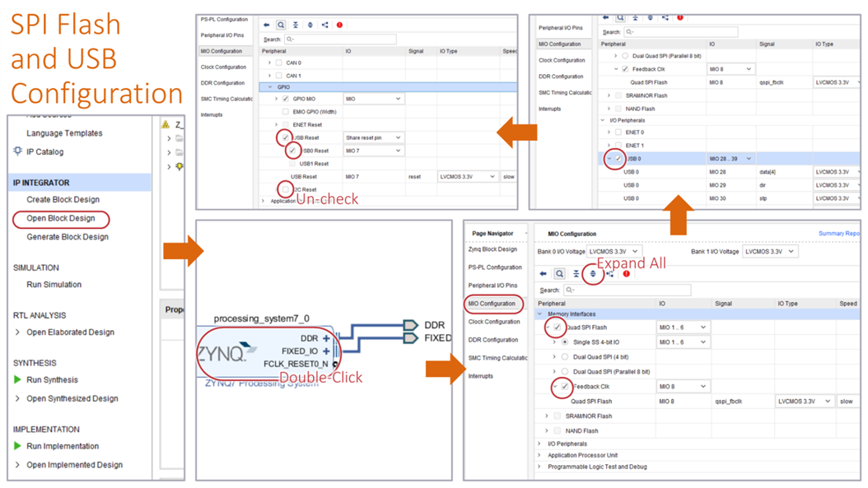Click hierarchy icon below Bank 0 voltage row
The image size is (868, 488).
[609, 274]
